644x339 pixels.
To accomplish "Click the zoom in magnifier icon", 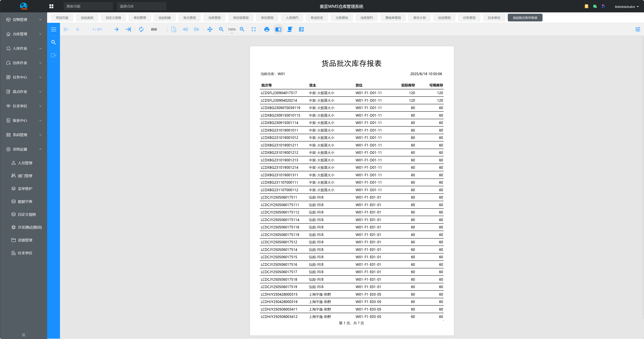I will pyautogui.click(x=242, y=29).
